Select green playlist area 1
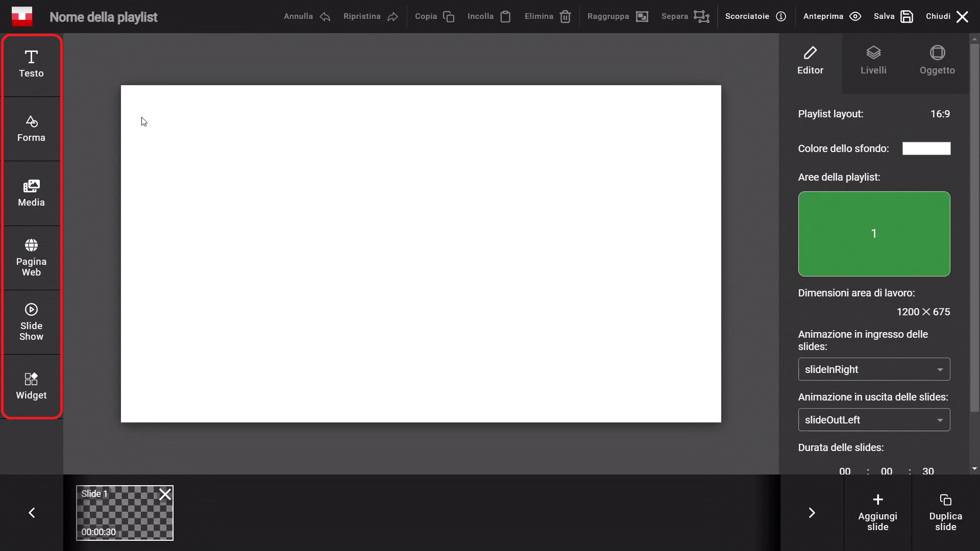 (x=874, y=234)
